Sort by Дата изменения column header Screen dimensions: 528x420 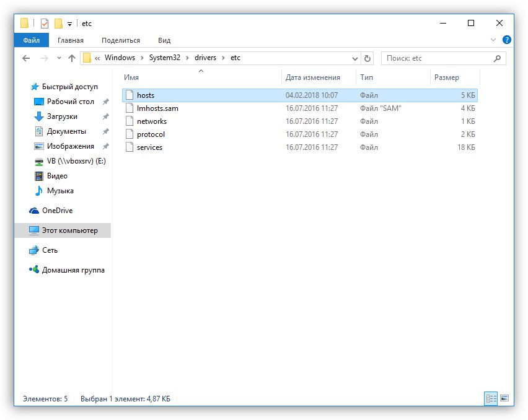click(312, 77)
